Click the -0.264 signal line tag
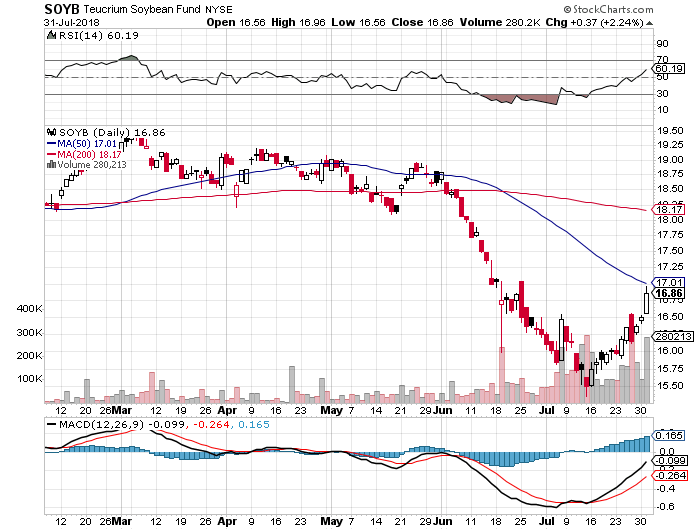Image resolution: width=700 pixels, height=530 pixels. pyautogui.click(x=670, y=475)
